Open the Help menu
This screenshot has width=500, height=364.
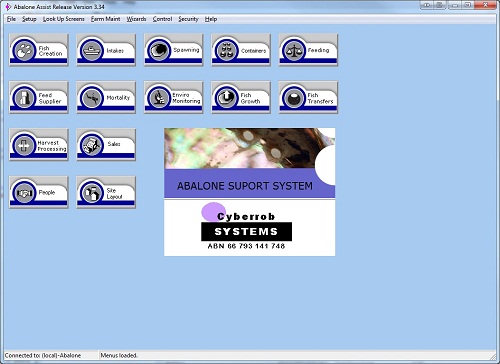[x=211, y=19]
